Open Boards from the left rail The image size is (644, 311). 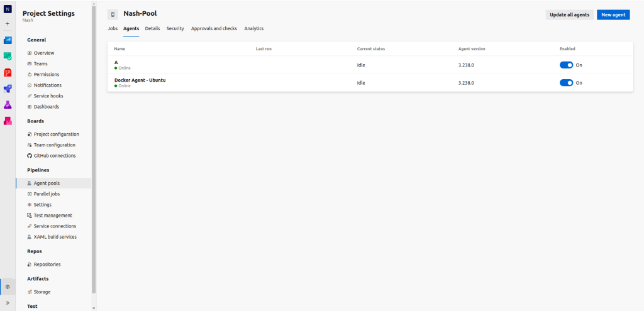(x=8, y=57)
